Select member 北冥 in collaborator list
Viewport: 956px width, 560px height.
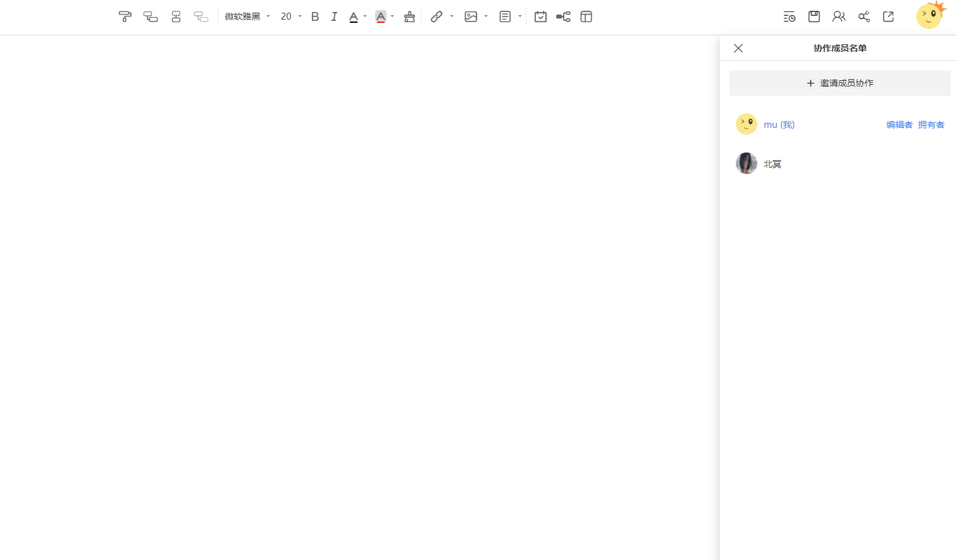coord(772,164)
